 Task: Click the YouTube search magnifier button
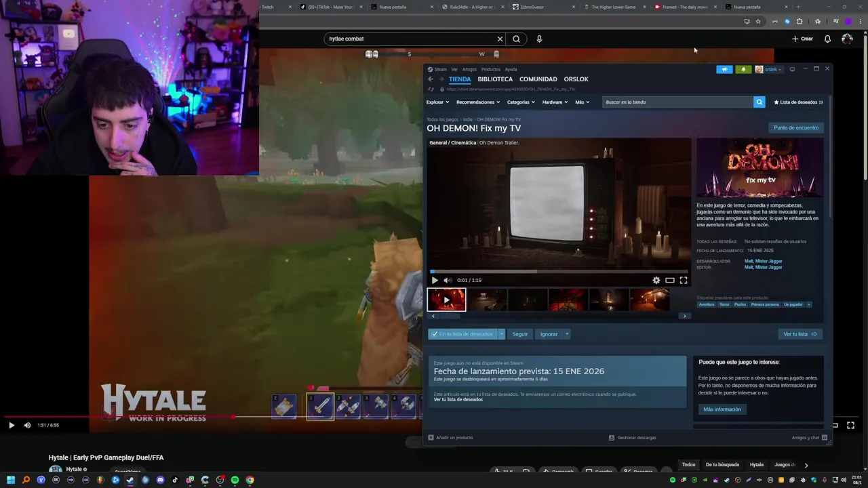coord(517,39)
